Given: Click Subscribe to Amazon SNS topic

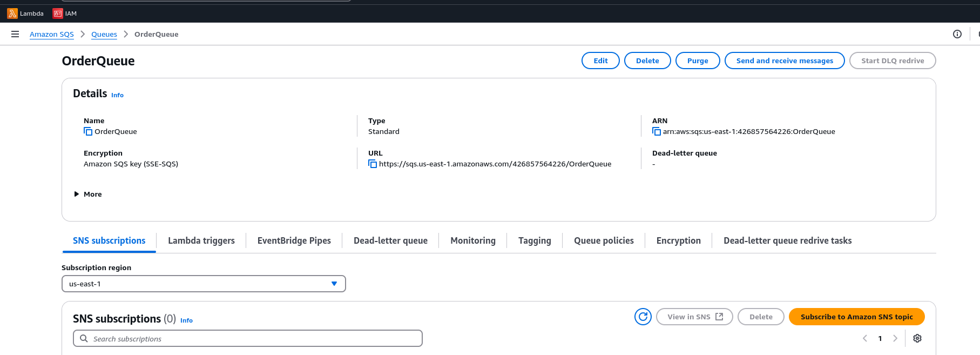Looking at the screenshot, I should [857, 317].
